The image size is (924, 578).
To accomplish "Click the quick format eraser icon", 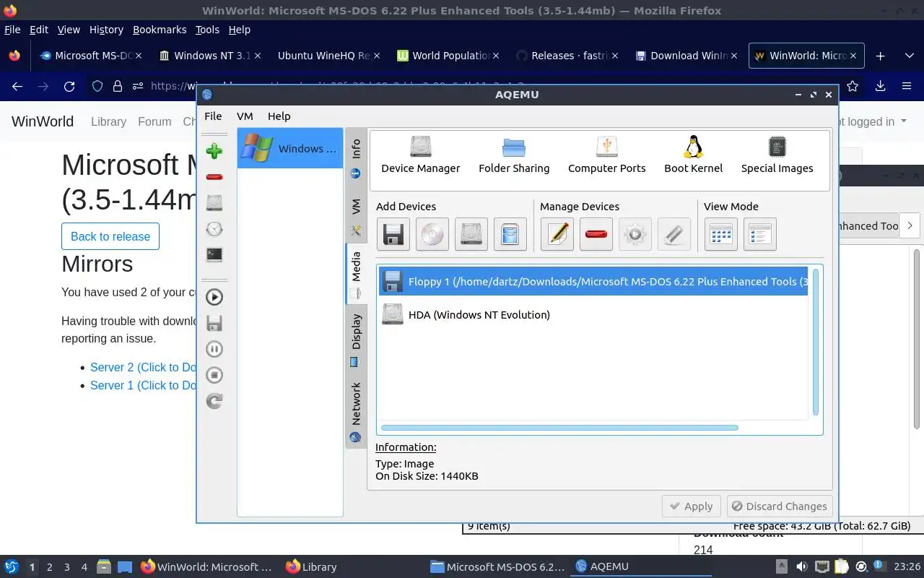I will point(674,234).
